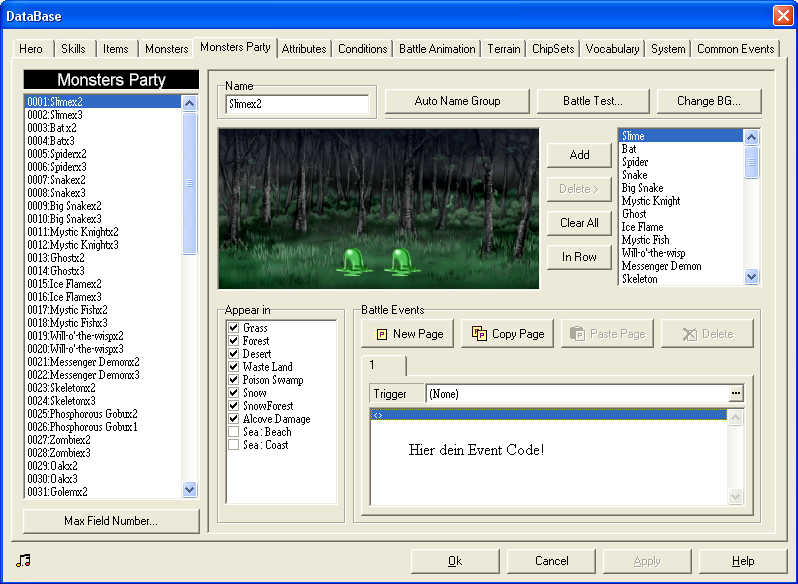Click the down arrow of monster list scrollbar
This screenshot has height=584, width=798.
[751, 276]
